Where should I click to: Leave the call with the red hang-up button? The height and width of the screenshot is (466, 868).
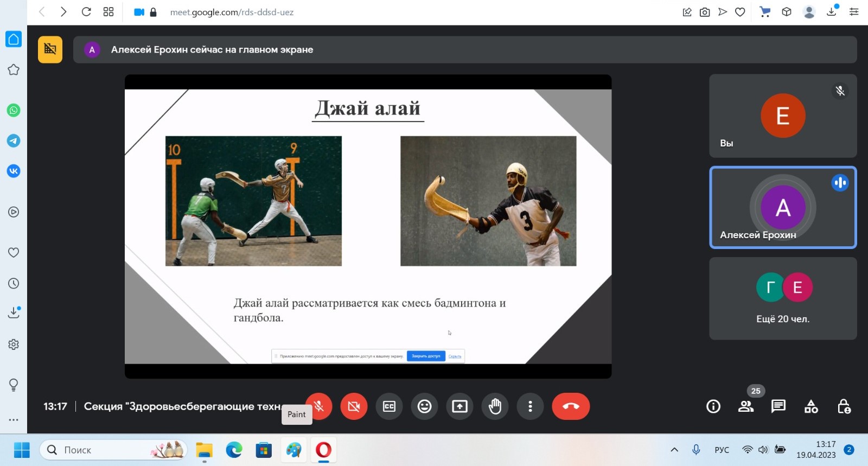571,406
